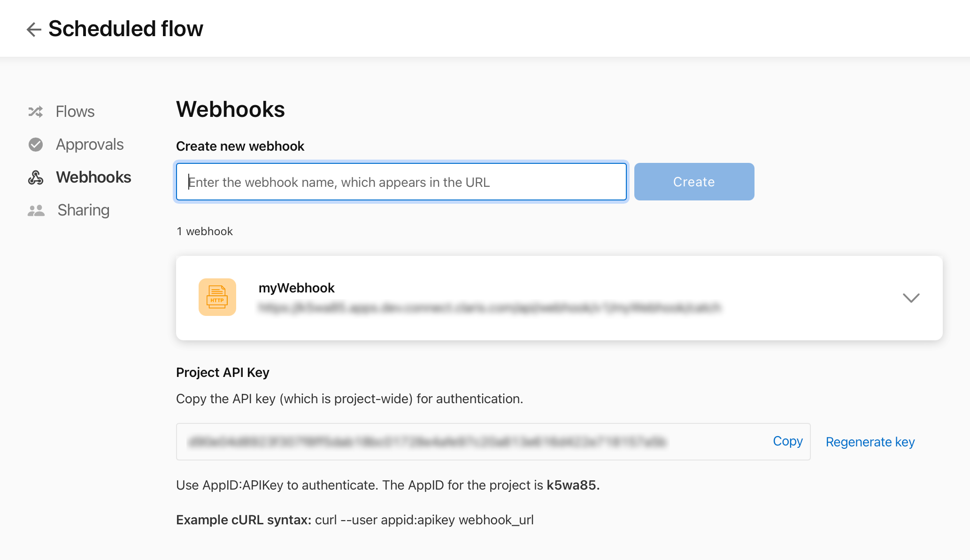970x560 pixels.
Task: Click the orange HTTP webhook icon on myWebhook
Action: (x=217, y=297)
